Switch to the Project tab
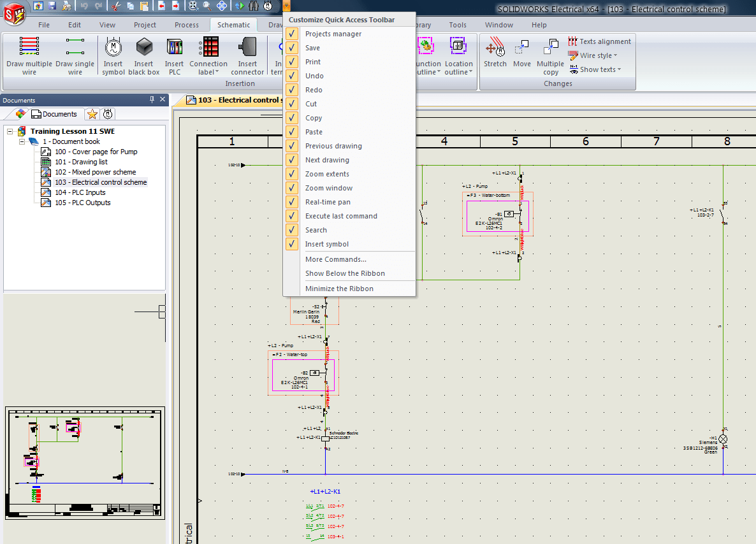Screen dimensions: 756x544 (x=145, y=25)
